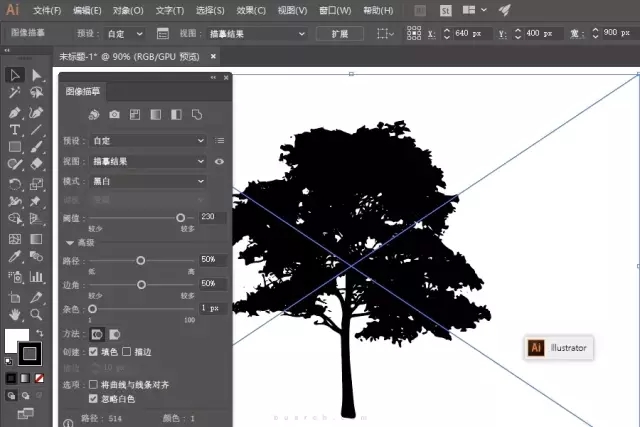Choose the Hand tool in toolbar

click(15, 314)
